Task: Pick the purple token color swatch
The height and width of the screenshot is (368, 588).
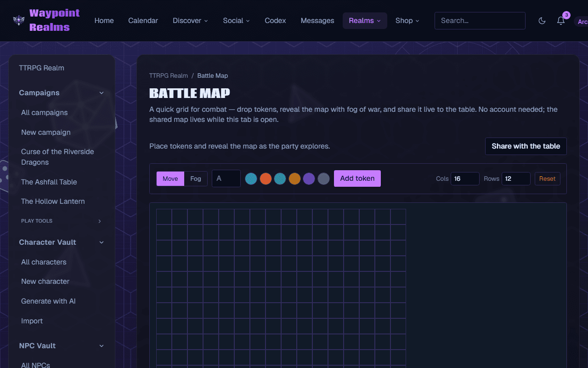Action: (309, 178)
